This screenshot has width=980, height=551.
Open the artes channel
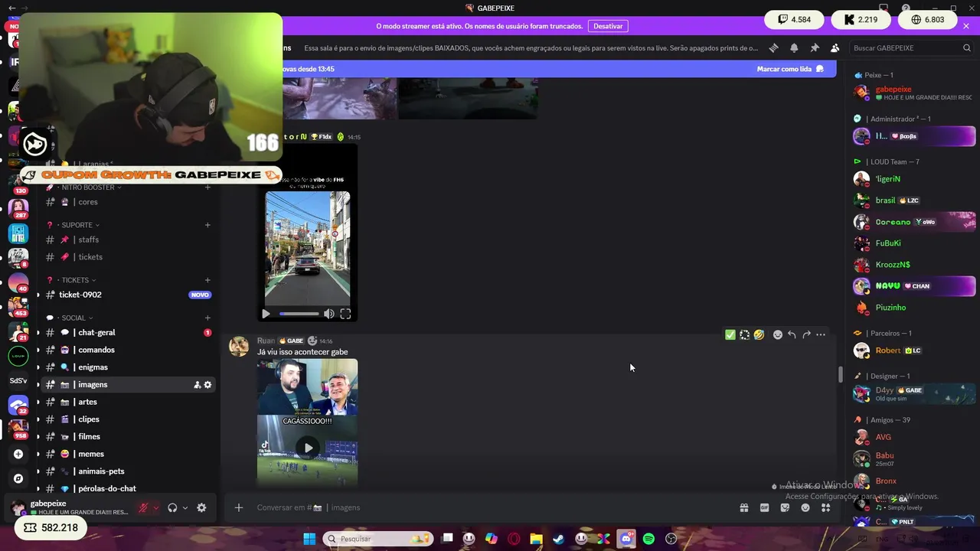(128, 402)
